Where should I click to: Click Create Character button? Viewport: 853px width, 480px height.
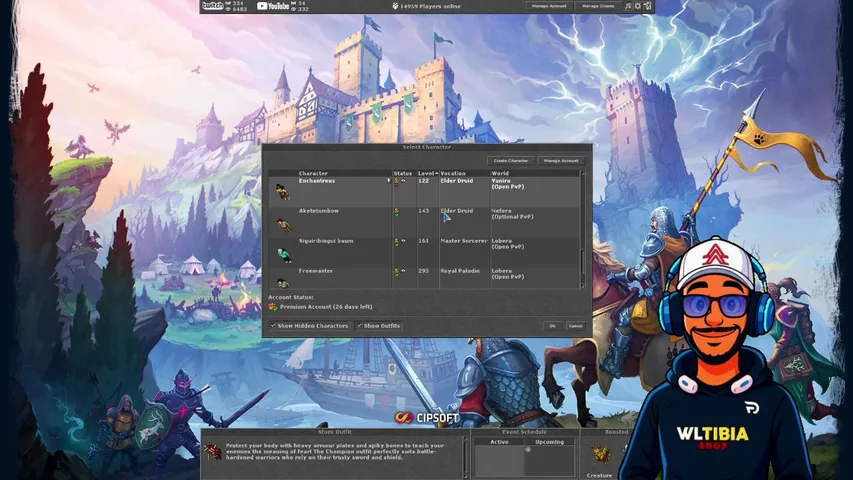511,161
